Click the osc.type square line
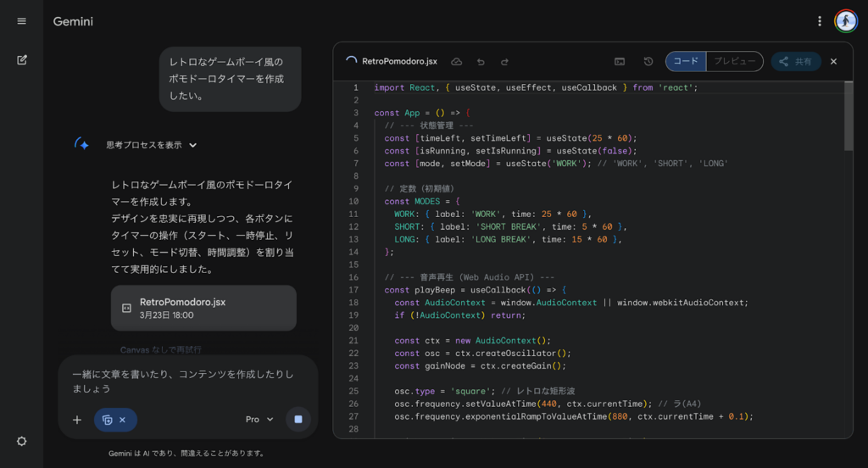Image resolution: width=868 pixels, height=468 pixels. (x=484, y=391)
